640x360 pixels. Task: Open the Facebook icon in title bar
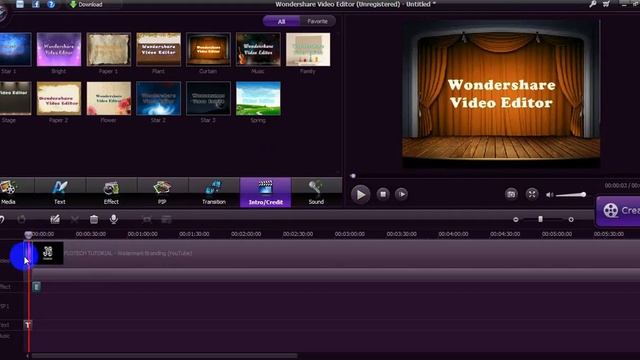(x=36, y=4)
